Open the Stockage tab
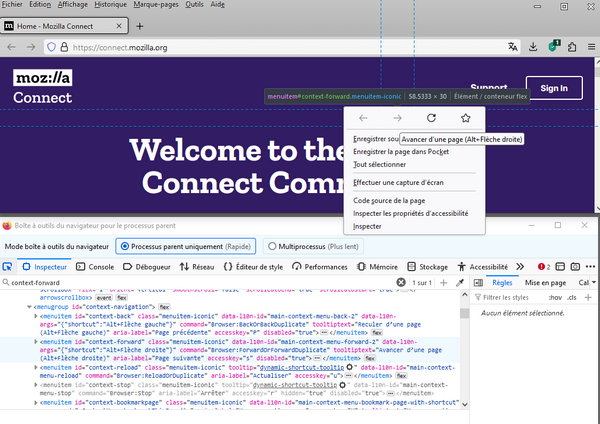 (x=427, y=267)
